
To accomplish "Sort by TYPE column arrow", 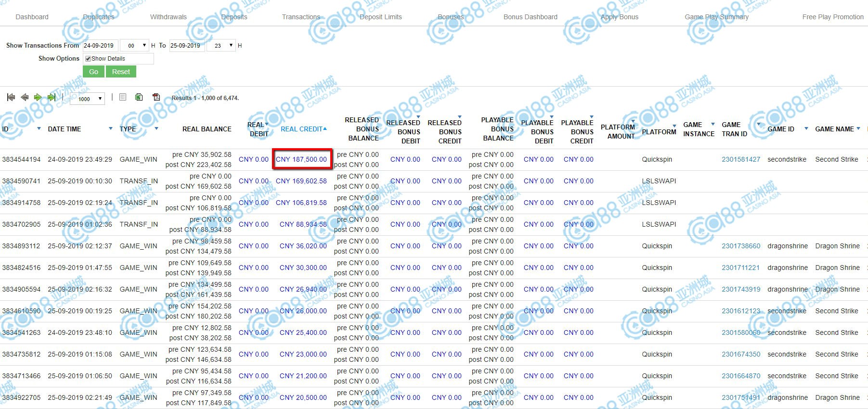I will pos(156,128).
